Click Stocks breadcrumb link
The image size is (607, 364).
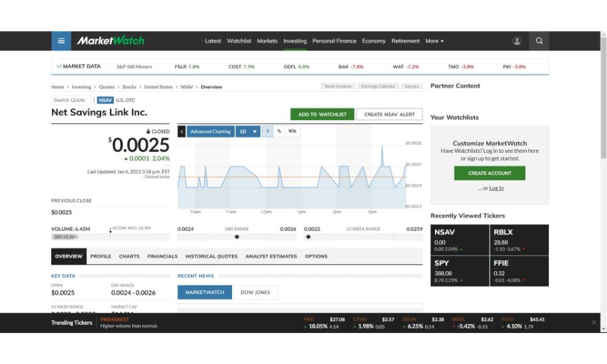tap(129, 87)
